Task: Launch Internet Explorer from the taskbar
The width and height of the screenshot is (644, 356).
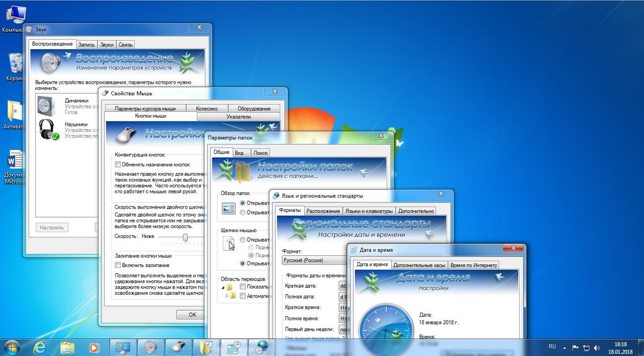Action: point(39,347)
